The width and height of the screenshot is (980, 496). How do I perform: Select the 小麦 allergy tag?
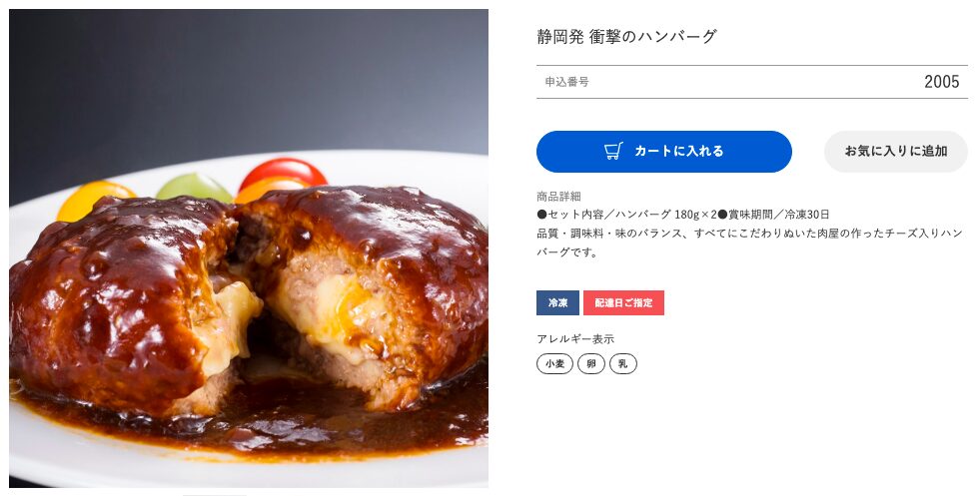click(x=554, y=363)
